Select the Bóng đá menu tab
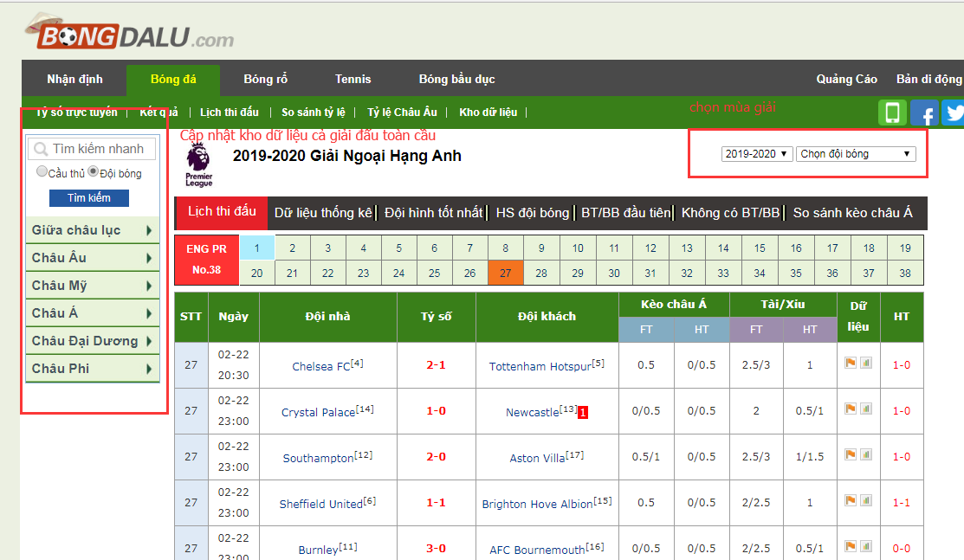964x560 pixels. click(x=173, y=80)
